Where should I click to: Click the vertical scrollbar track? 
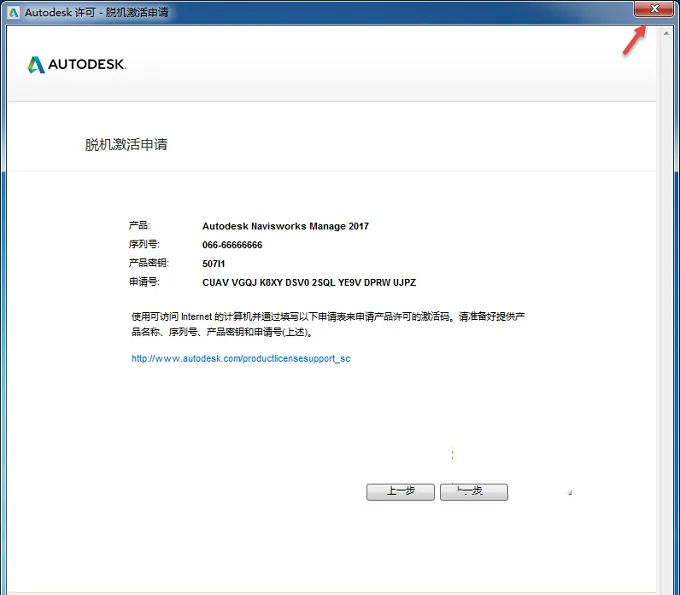click(x=667, y=312)
